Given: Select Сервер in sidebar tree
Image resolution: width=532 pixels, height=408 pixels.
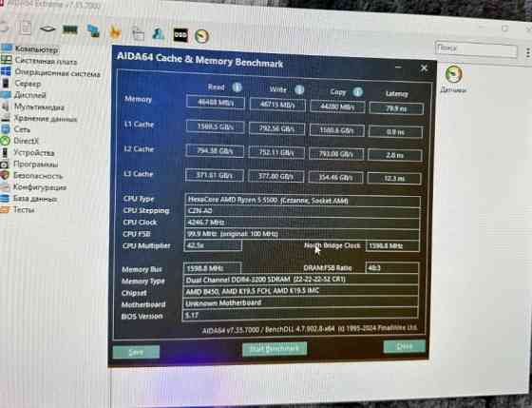Looking at the screenshot, I should [28, 84].
